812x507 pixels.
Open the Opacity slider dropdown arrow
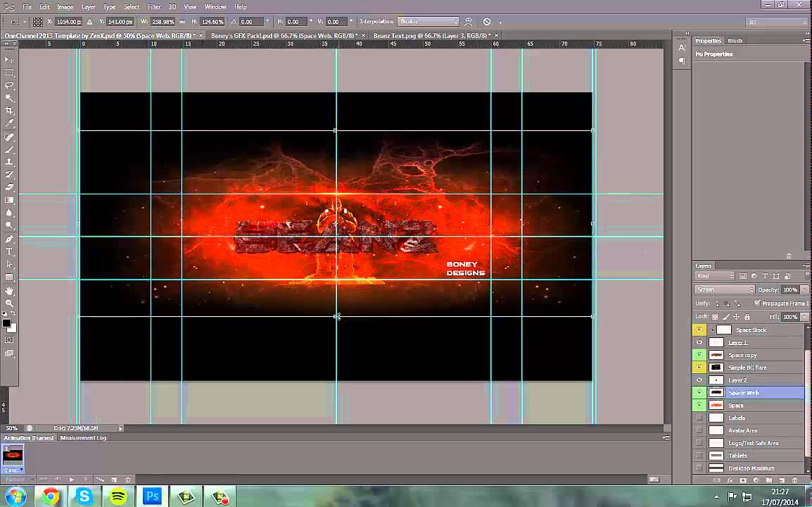[x=804, y=289]
